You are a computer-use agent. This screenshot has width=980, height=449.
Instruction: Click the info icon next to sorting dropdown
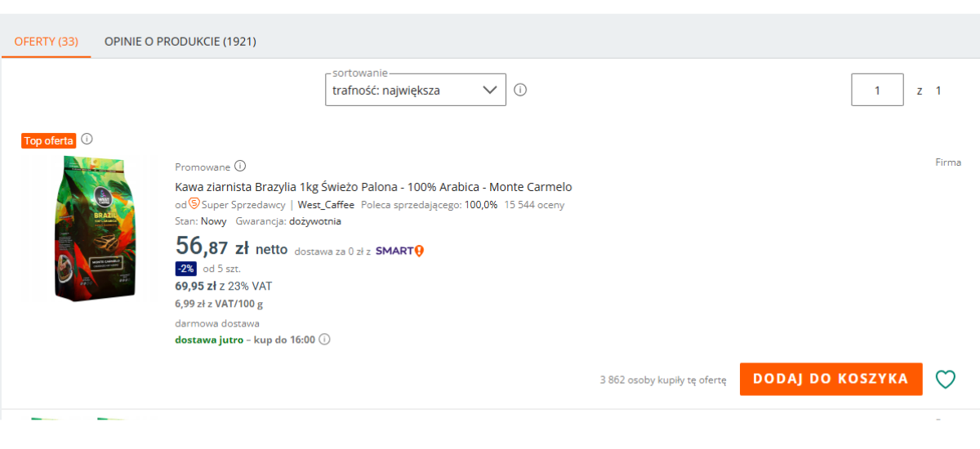tap(520, 90)
